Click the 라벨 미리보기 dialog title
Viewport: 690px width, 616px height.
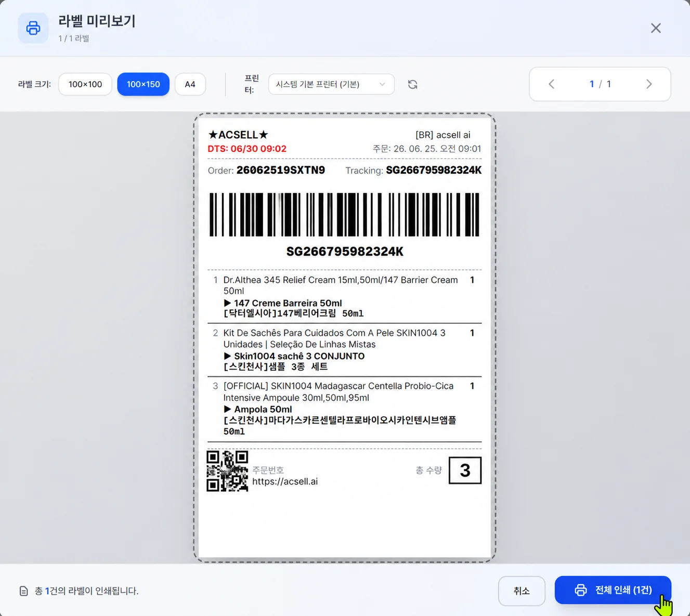pyautogui.click(x=97, y=21)
